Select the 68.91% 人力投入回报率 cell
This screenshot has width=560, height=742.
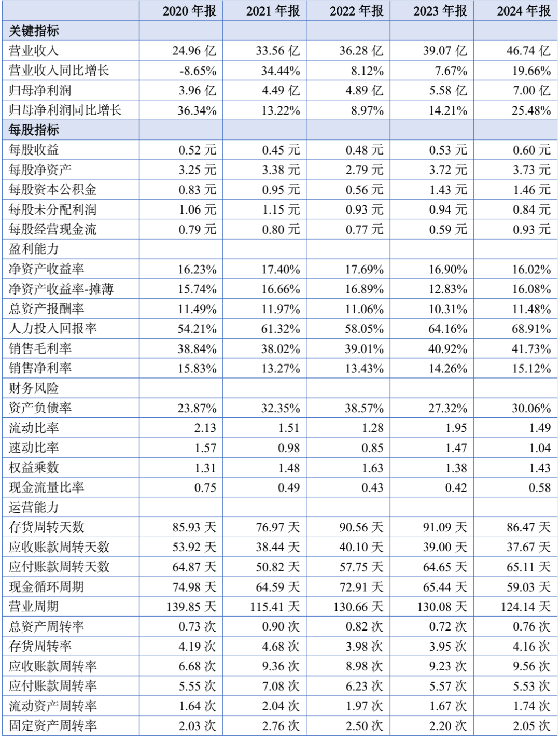click(531, 329)
